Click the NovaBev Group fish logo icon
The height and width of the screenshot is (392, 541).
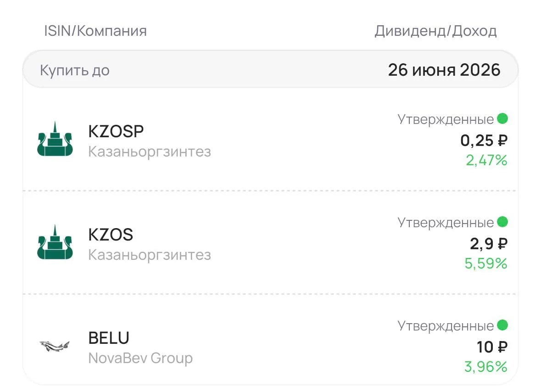point(55,346)
